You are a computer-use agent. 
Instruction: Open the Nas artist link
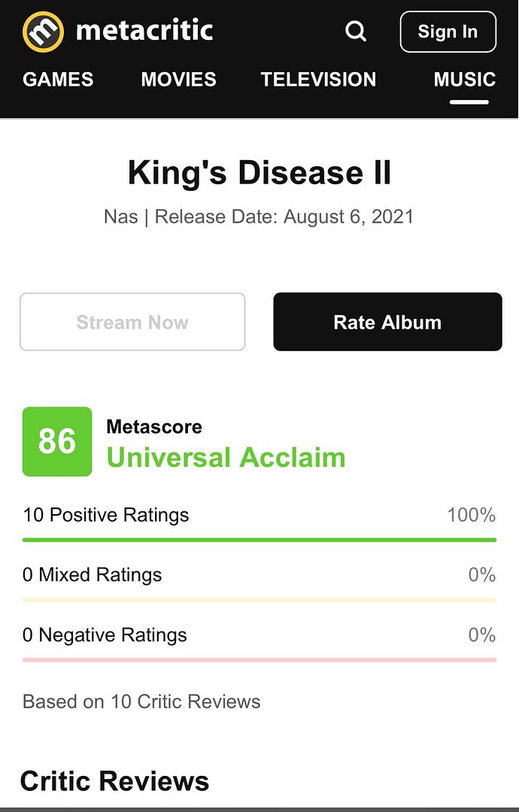pos(120,217)
